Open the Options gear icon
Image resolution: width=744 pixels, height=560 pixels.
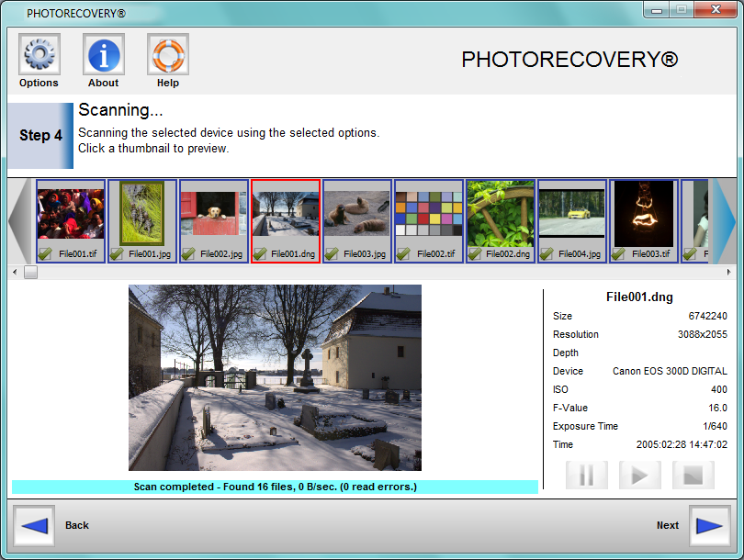(x=39, y=55)
